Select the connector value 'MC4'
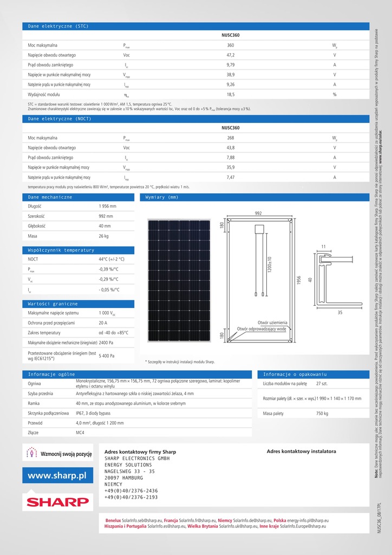392x555 pixels. pos(80,433)
